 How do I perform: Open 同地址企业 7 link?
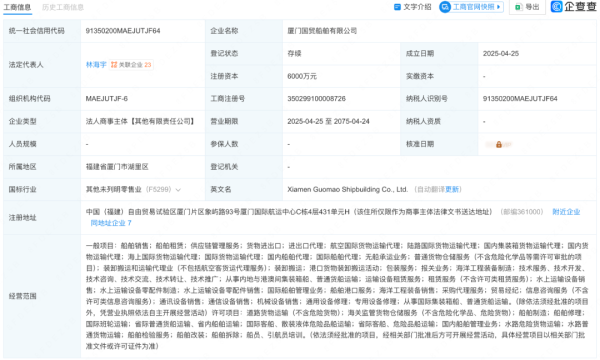[111, 223]
